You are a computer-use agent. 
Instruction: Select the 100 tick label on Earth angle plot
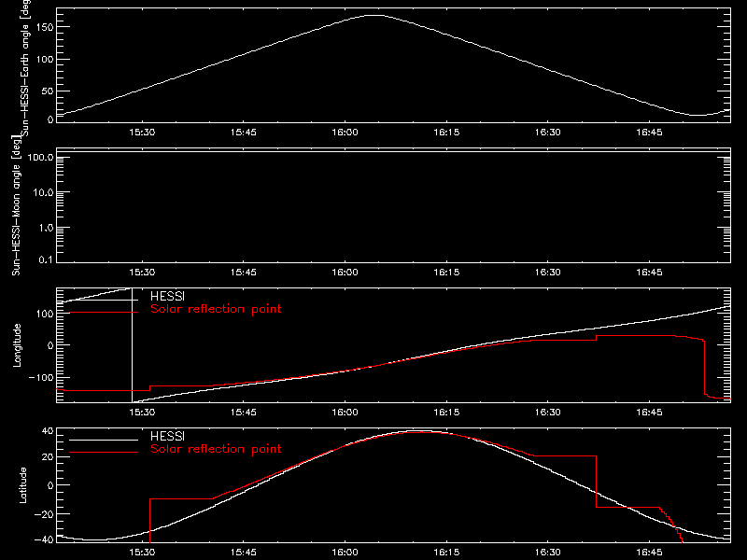pyautogui.click(x=44, y=60)
